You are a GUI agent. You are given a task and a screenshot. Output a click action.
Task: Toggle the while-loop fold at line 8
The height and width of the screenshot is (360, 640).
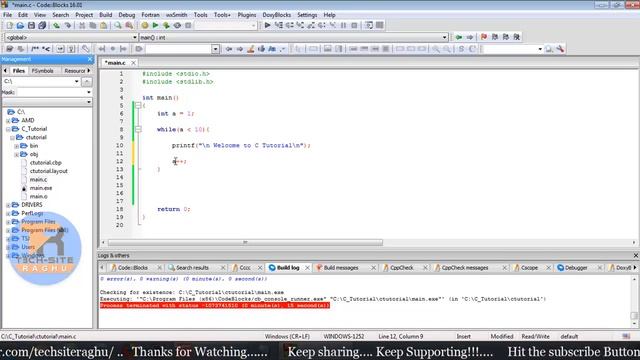pyautogui.click(x=138, y=129)
